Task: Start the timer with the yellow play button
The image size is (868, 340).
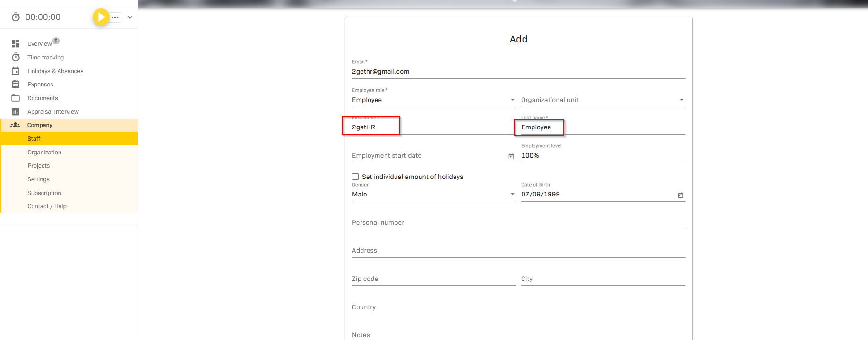Action: tap(101, 17)
